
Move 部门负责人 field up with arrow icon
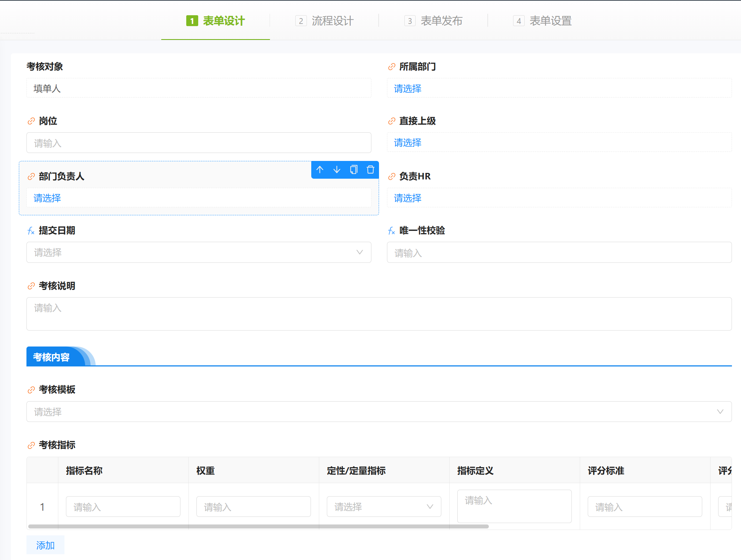tap(320, 170)
